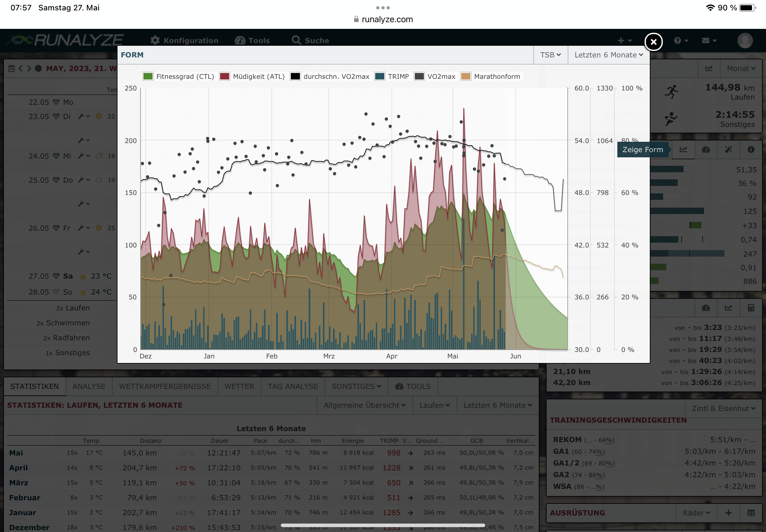Expand the Zintl & Eisenhut dropdown
766x532 pixels.
723,408
